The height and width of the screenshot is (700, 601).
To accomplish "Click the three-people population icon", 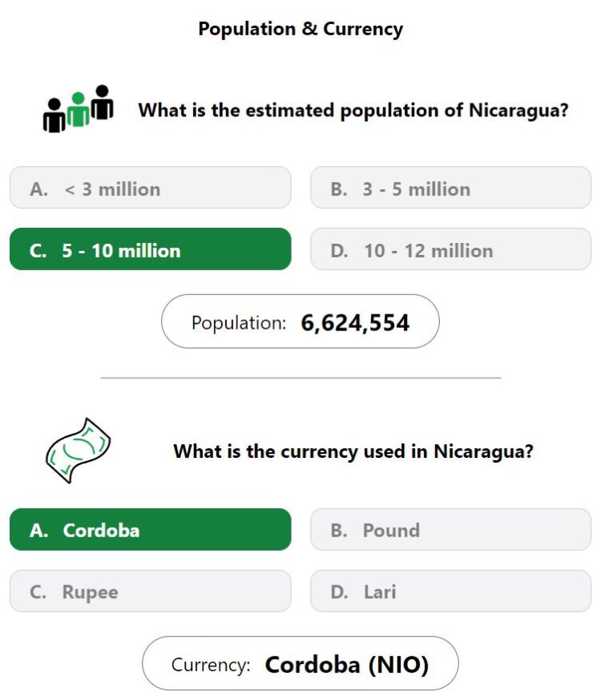I will pyautogui.click(x=78, y=108).
